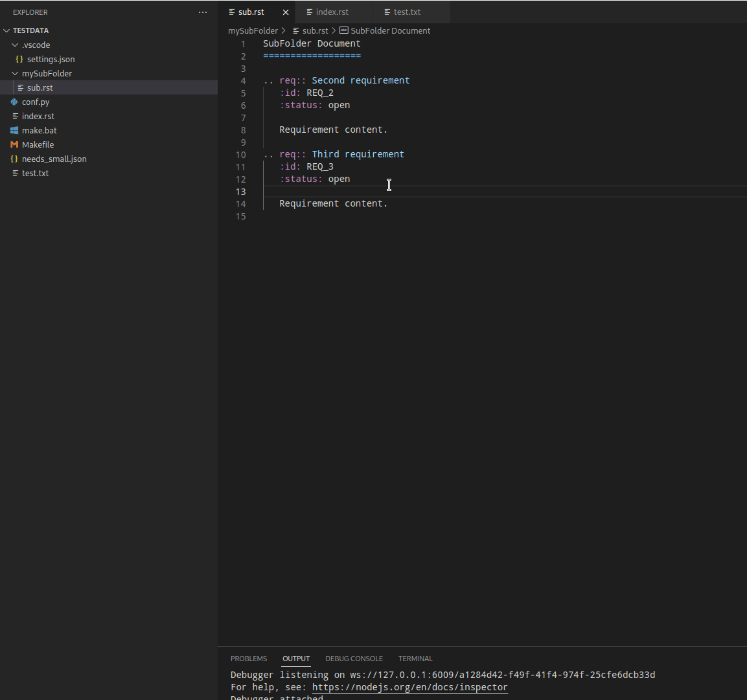This screenshot has height=700, width=747.
Task: Click ':status: open' on line 6
Action: point(314,106)
